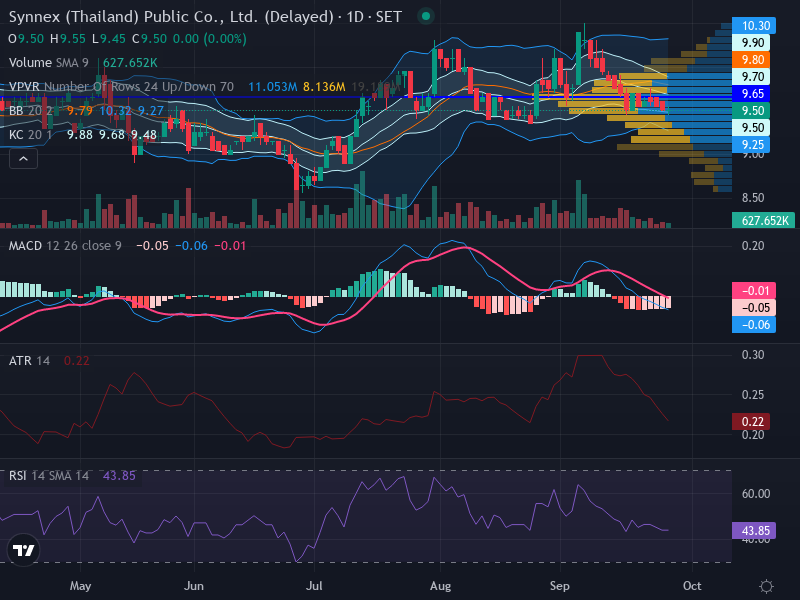Collapse the indicator legend with chevron button

[23, 159]
